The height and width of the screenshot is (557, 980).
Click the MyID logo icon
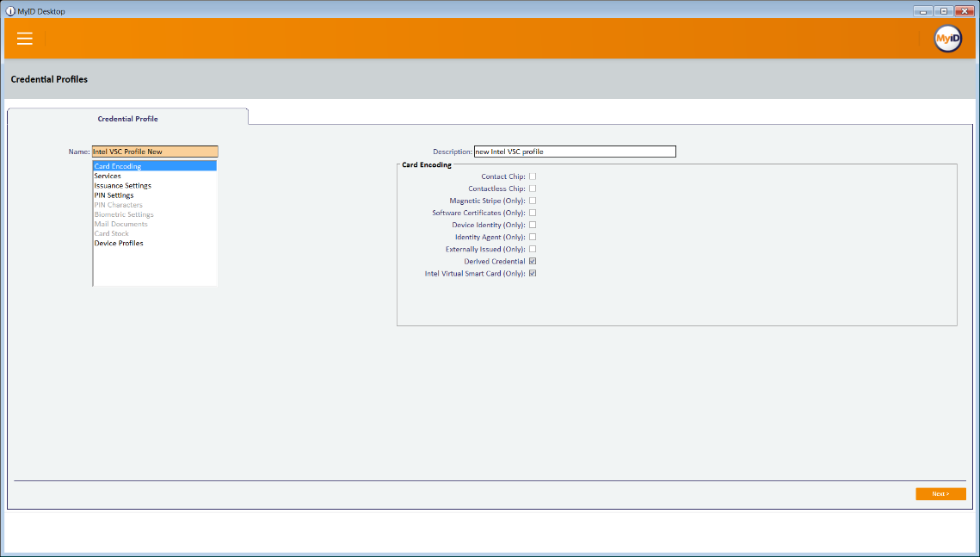[x=947, y=39]
